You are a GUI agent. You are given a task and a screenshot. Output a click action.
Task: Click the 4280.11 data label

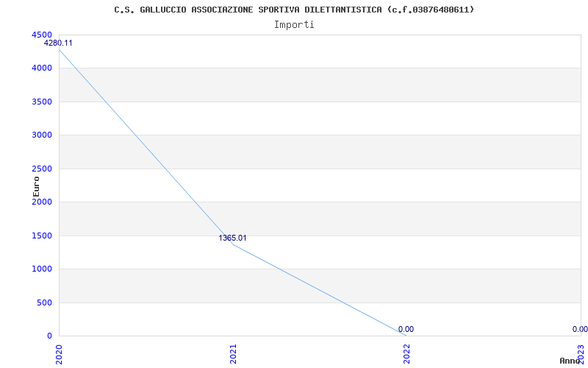tap(58, 43)
